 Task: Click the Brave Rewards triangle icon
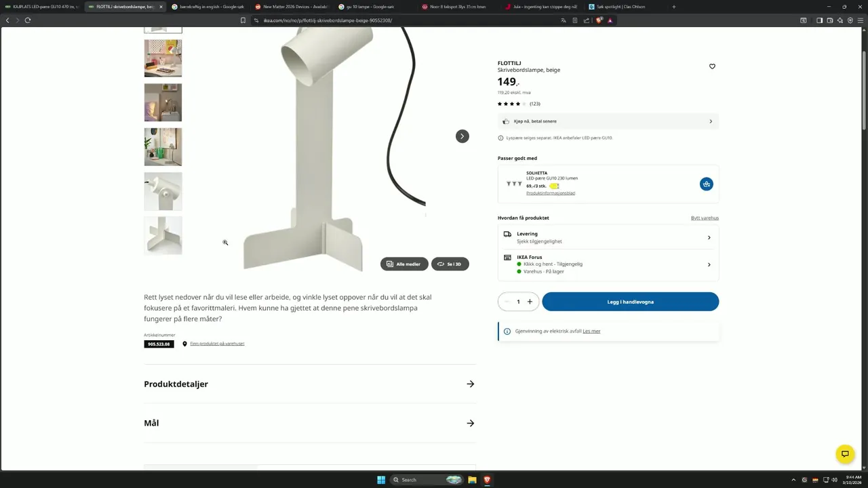pos(610,20)
